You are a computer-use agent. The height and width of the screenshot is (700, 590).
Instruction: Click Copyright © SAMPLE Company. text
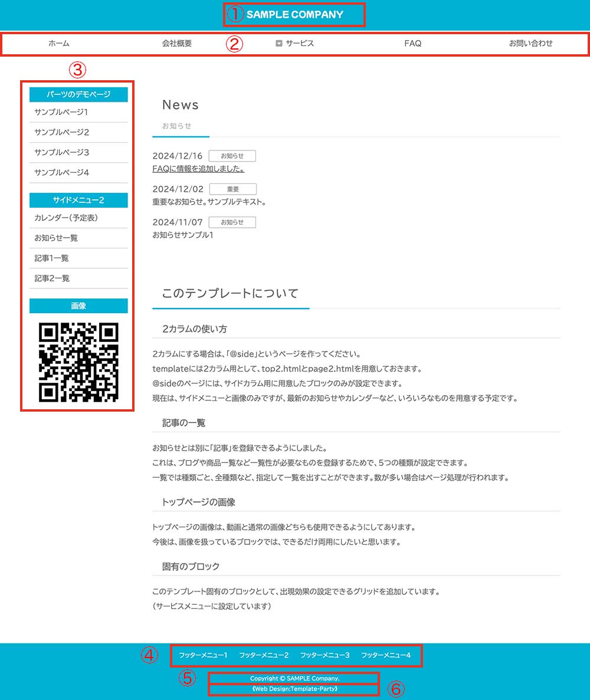[295, 678]
